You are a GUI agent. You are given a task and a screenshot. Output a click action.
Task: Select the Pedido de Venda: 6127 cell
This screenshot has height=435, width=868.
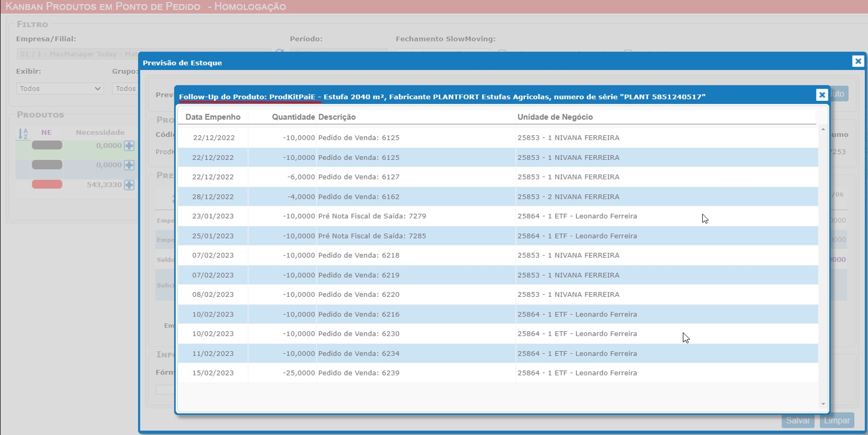click(359, 177)
